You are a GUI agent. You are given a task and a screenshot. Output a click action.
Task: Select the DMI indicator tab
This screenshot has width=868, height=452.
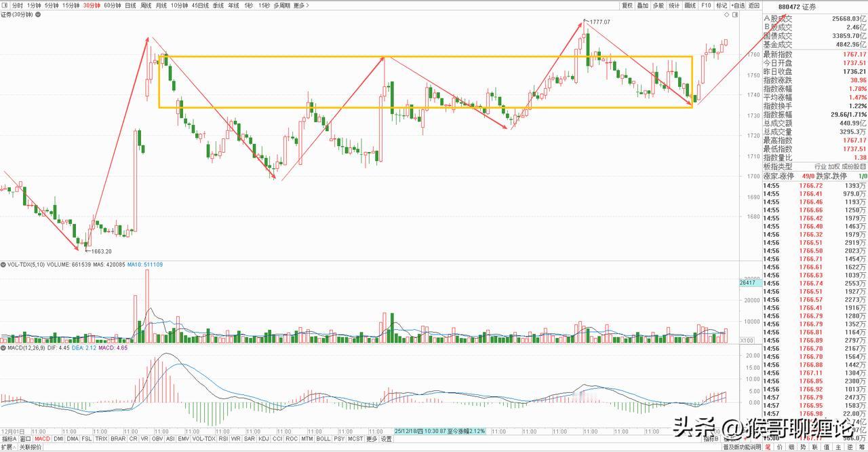[59, 439]
